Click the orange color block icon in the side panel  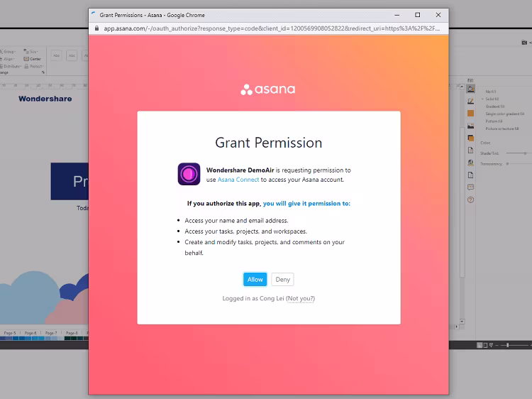tap(470, 114)
